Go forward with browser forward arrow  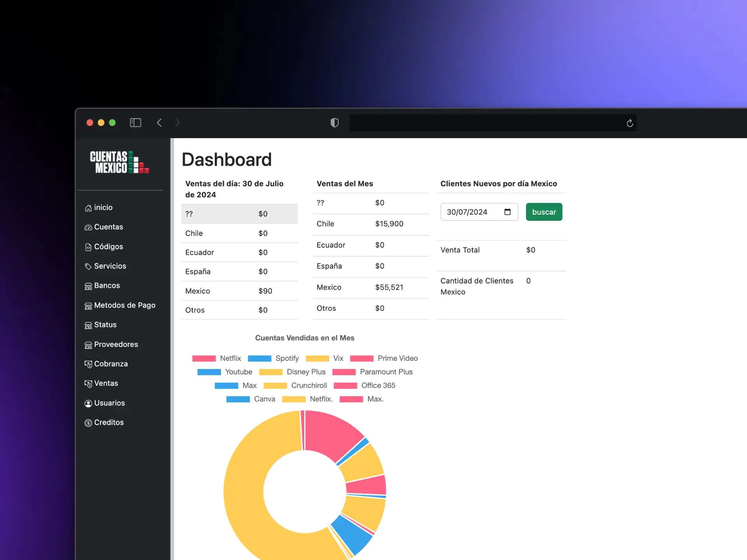177,122
